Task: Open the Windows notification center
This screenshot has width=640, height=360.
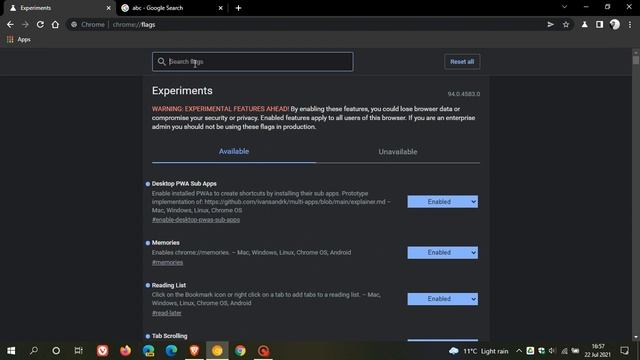Action: pos(624,351)
